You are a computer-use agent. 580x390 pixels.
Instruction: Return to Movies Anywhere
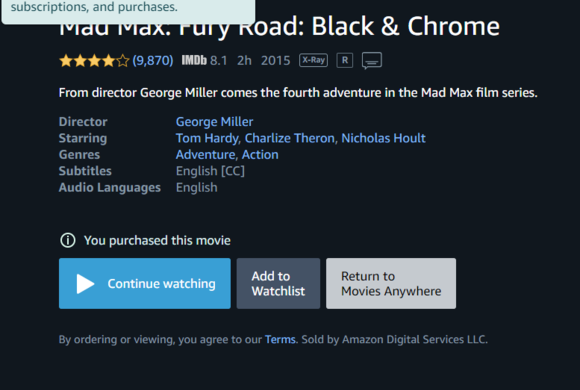[391, 284]
